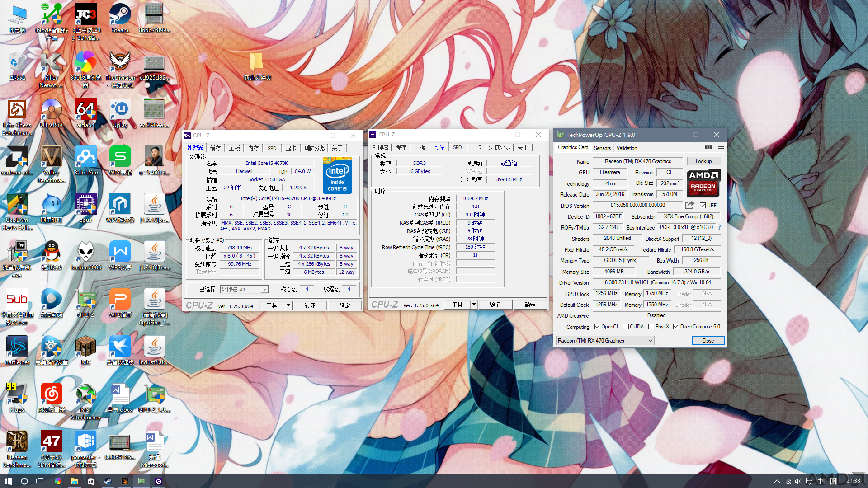
Task: Click 确定 button in left CPU-Z window
Action: (344, 305)
